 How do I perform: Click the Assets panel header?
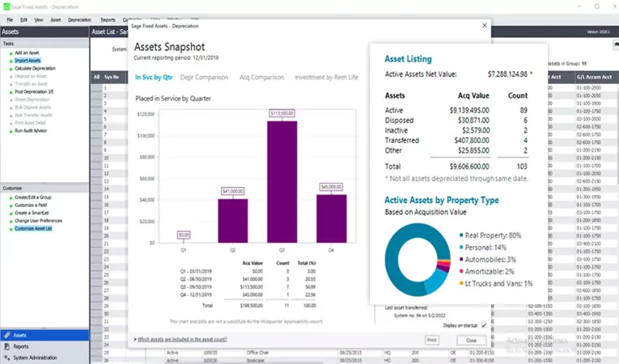click(45, 32)
